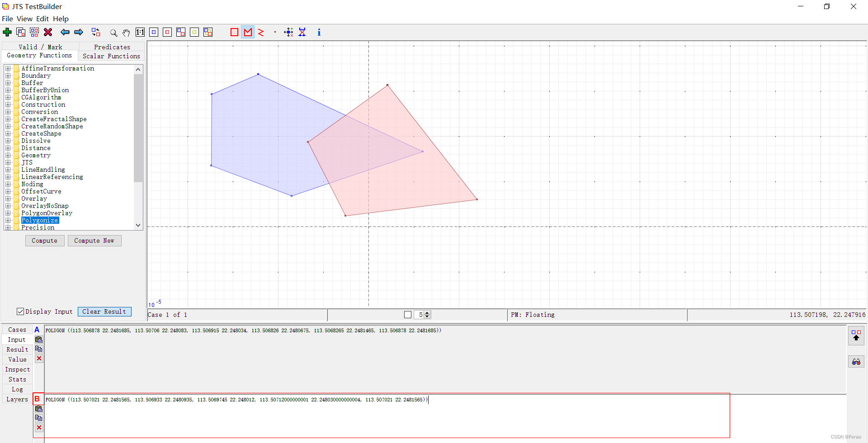Image resolution: width=868 pixels, height=443 pixels.
Task: Open the View menu
Action: click(24, 19)
